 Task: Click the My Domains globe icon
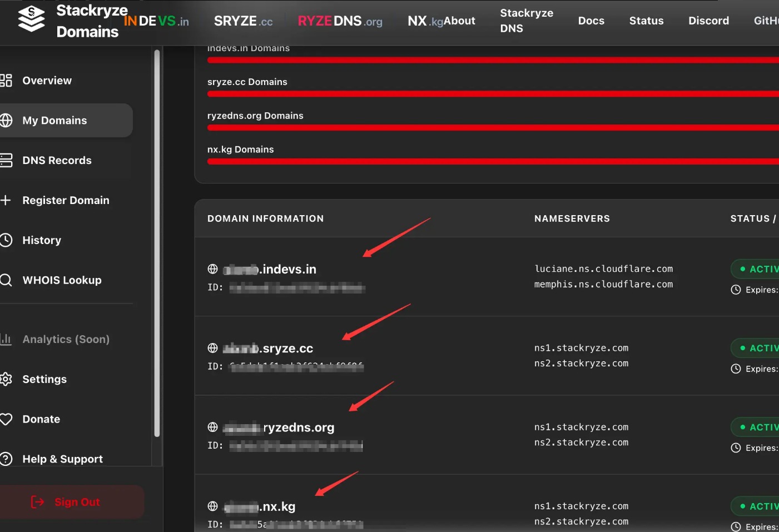(x=6, y=121)
